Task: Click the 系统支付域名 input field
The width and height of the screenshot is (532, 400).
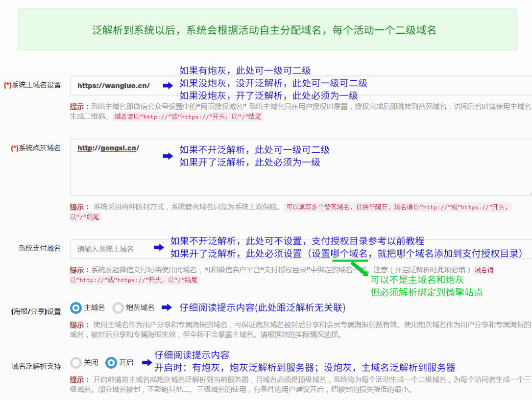Action: tap(301, 249)
